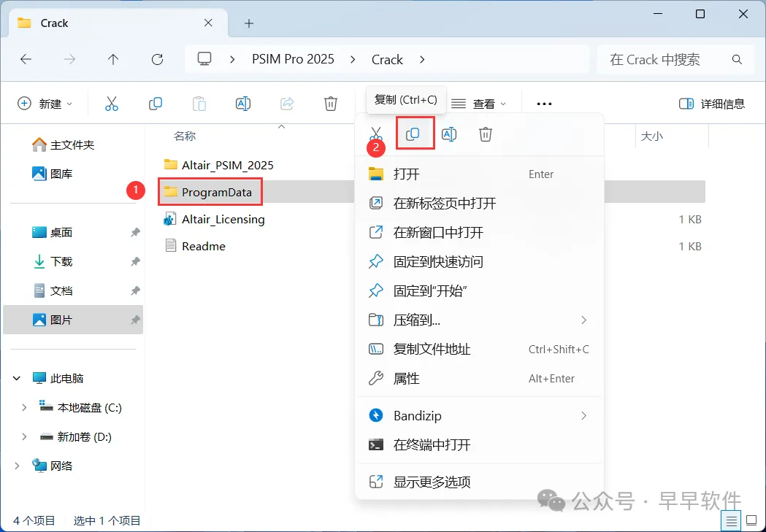The width and height of the screenshot is (766, 532).
Task: Choose 固定到快速访问
Action: coord(479,261)
